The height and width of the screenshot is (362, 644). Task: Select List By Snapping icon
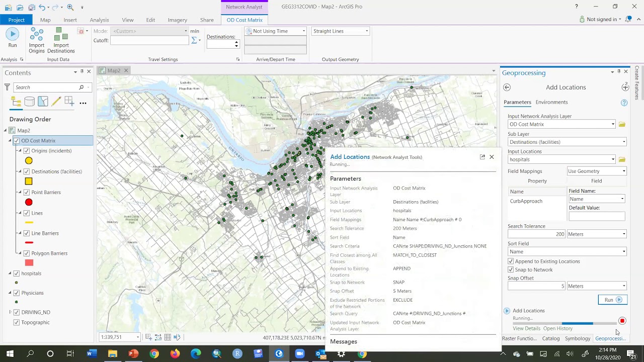tap(69, 103)
